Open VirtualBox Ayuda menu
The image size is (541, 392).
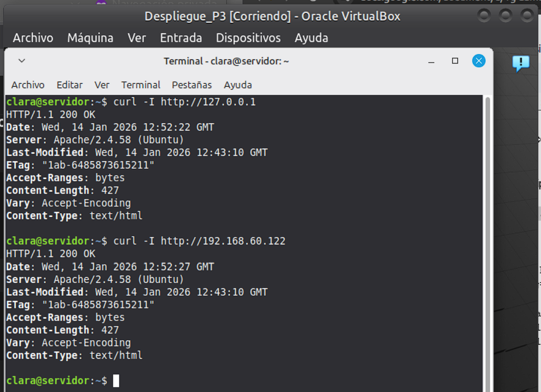point(311,38)
